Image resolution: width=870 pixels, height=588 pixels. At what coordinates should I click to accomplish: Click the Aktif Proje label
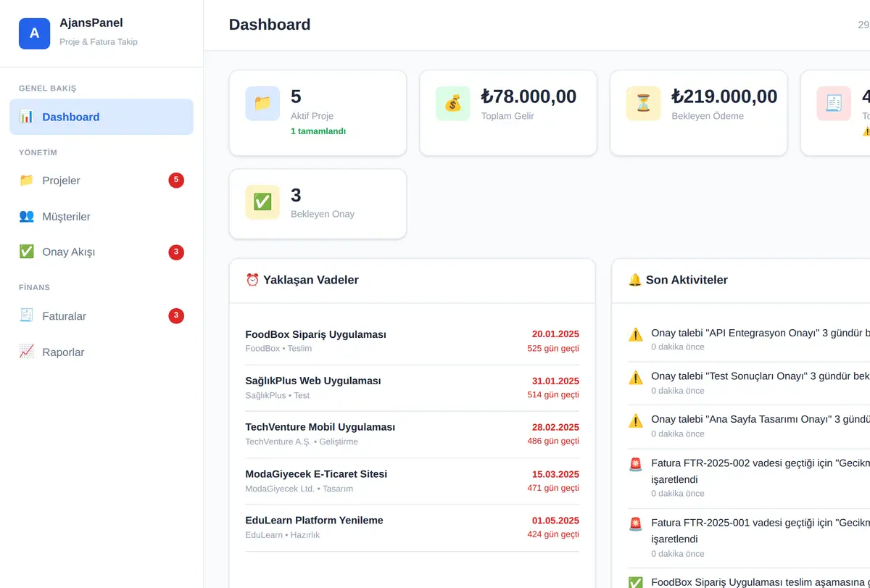pos(312,115)
